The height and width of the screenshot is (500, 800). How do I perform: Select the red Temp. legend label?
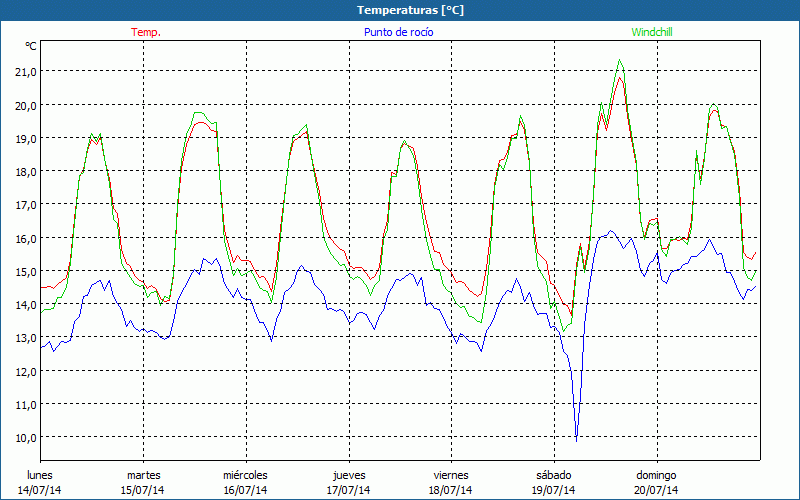click(x=145, y=32)
